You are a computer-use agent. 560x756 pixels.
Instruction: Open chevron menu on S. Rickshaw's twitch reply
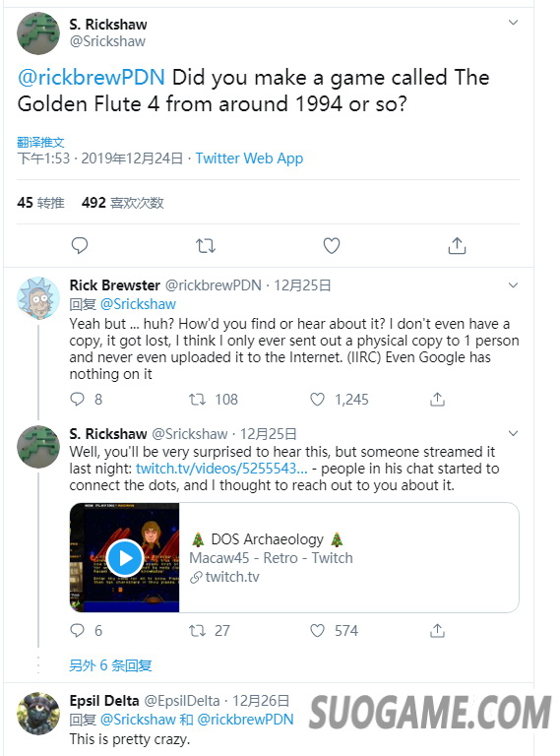(x=514, y=433)
